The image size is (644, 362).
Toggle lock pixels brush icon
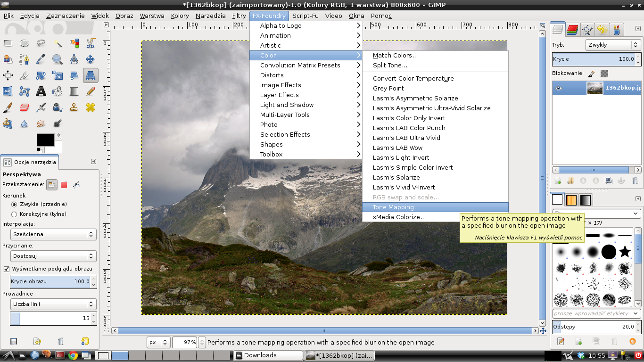click(x=592, y=74)
